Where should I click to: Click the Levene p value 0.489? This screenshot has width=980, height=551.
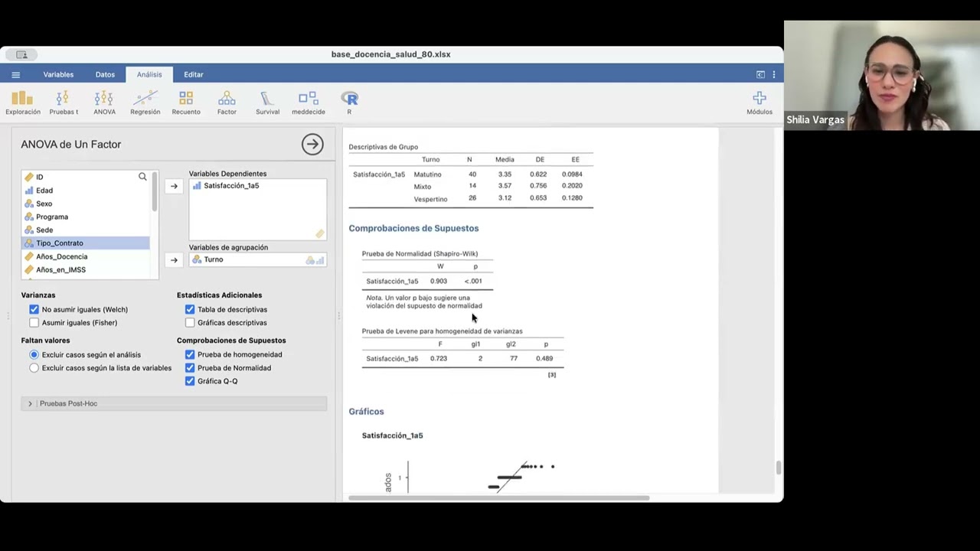(x=544, y=358)
